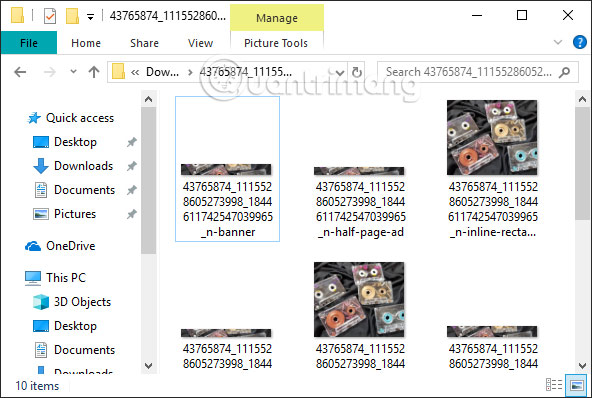Click the file list scrollbar thumb

tap(582, 164)
